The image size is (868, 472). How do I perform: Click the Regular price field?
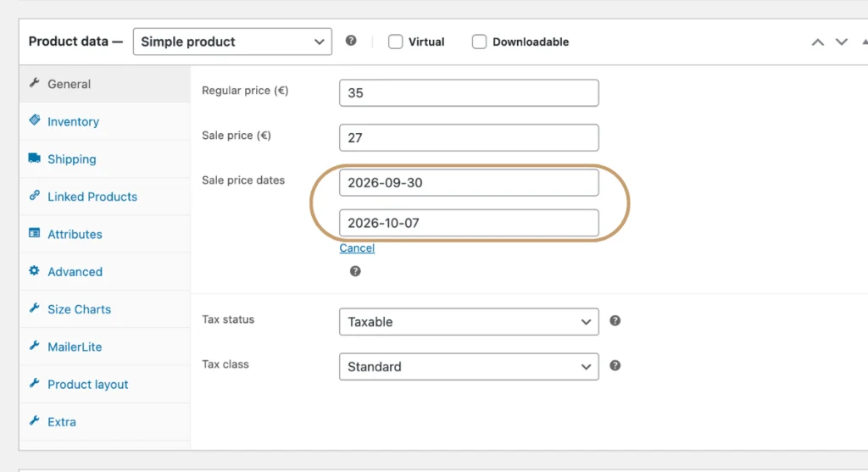coord(469,92)
